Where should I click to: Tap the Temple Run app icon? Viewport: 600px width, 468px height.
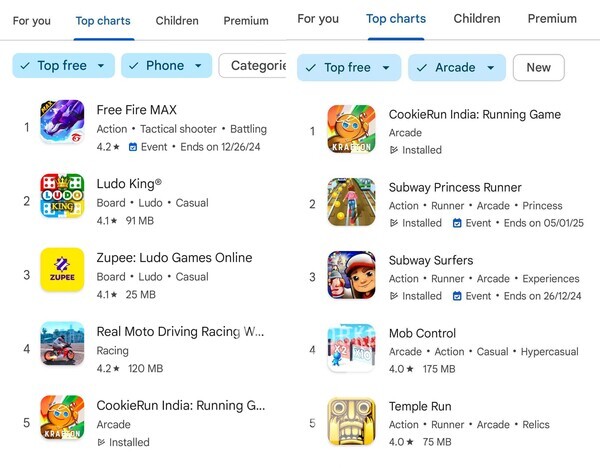tap(352, 422)
